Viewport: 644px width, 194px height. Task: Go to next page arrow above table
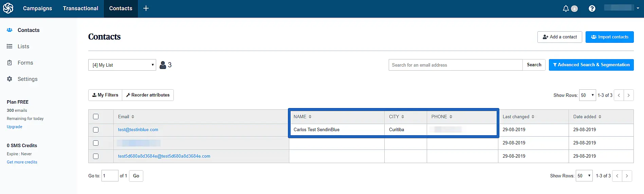point(628,95)
